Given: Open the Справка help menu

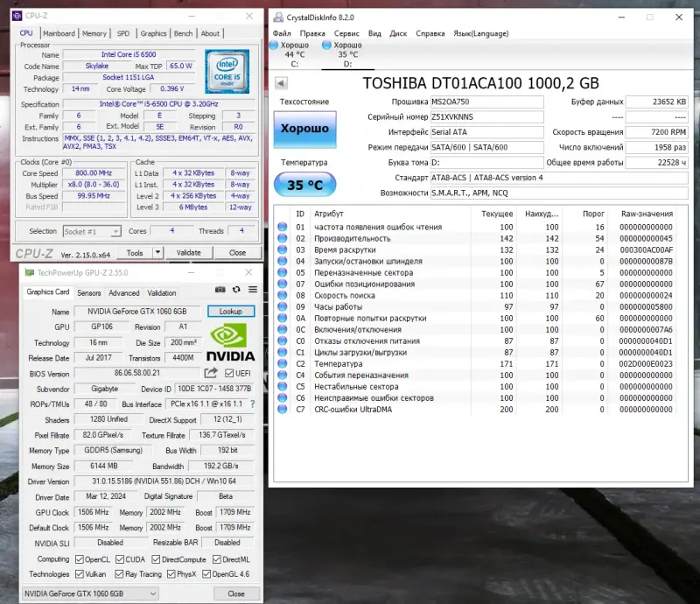Looking at the screenshot, I should coord(430,33).
